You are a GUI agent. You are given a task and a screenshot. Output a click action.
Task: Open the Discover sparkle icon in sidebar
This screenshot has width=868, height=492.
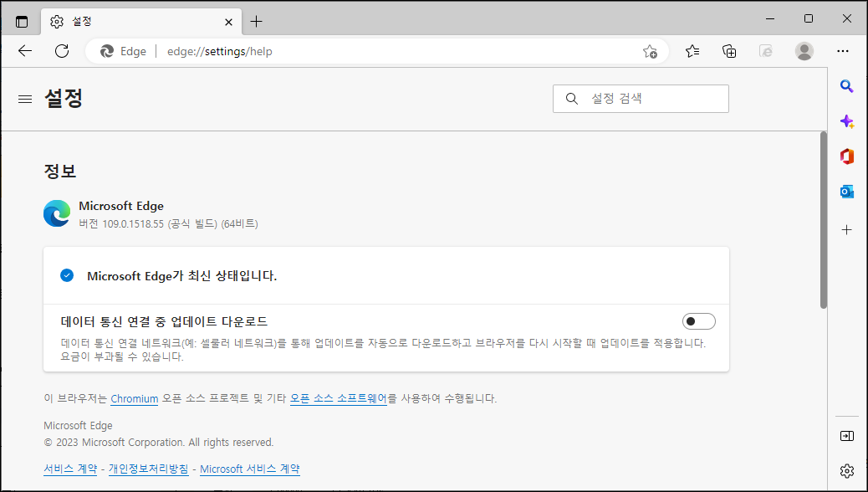[846, 121]
